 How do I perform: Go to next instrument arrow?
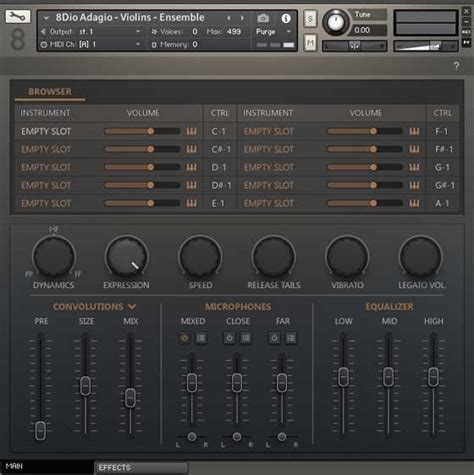[x=242, y=18]
